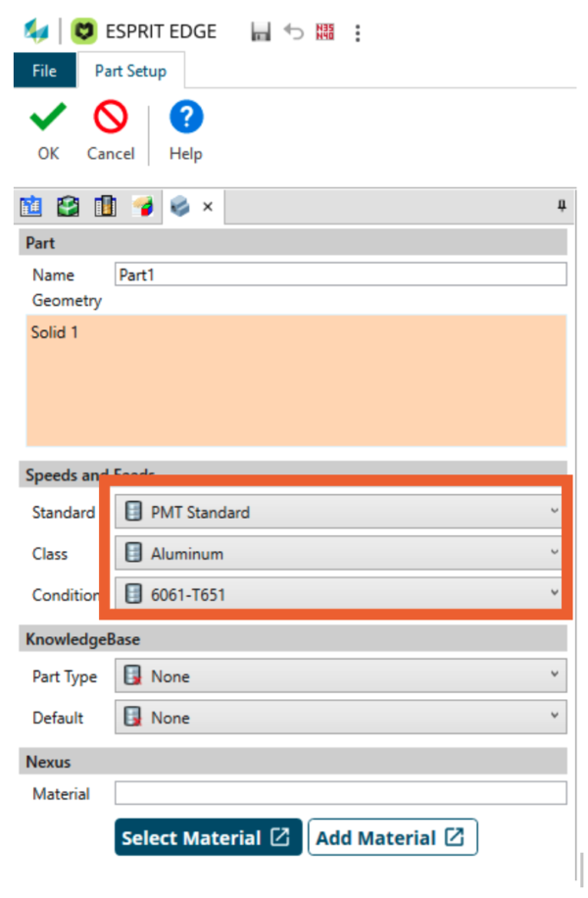Screen dimensions: 588x898
Task: Toggle the panel auto-hide pin
Action: [562, 206]
